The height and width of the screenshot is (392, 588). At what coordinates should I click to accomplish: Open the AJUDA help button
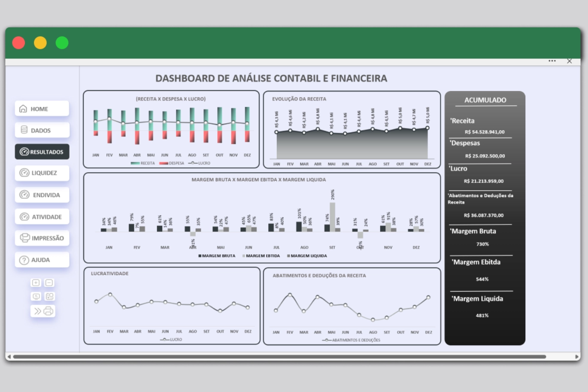point(42,260)
